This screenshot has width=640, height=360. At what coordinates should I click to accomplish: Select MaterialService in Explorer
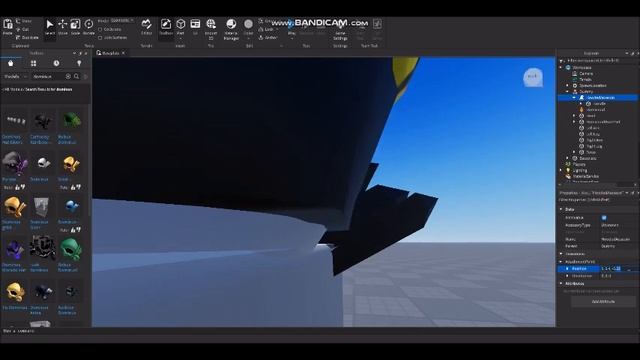pos(586,176)
